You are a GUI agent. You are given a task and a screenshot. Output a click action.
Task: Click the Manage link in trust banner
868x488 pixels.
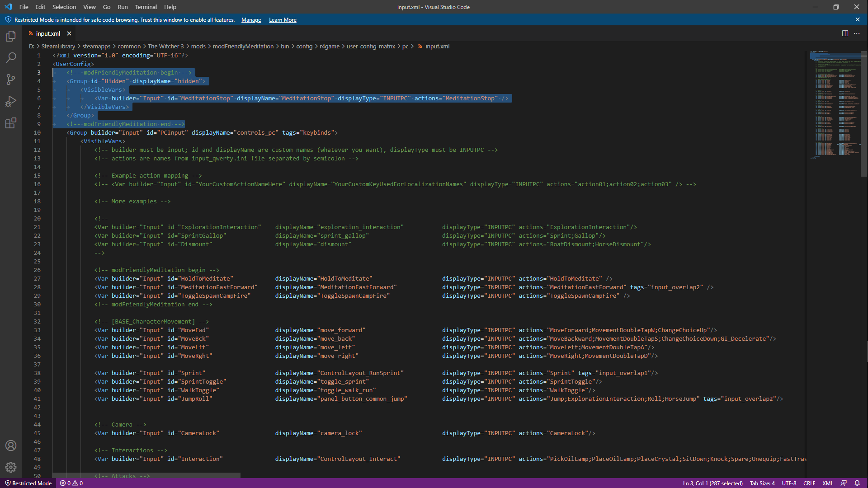[x=251, y=20]
